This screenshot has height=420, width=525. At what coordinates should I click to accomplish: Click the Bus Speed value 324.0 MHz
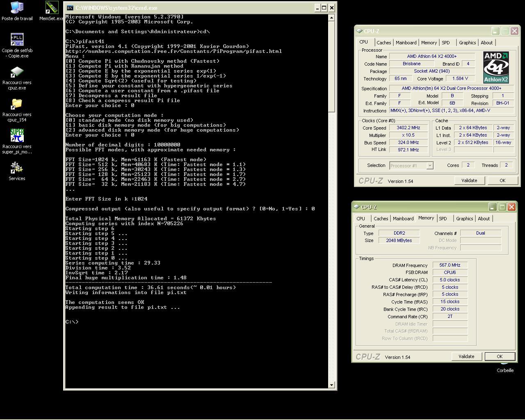[x=408, y=142]
